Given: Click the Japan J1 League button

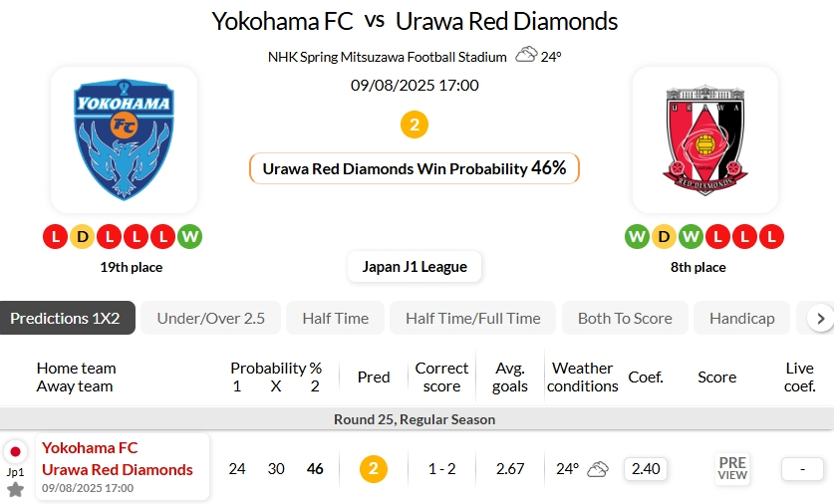Looking at the screenshot, I should pyautogui.click(x=415, y=267).
